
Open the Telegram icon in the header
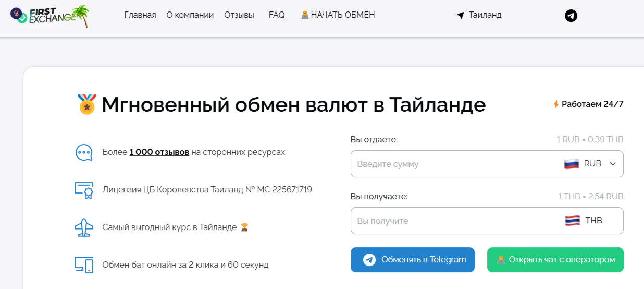(x=571, y=16)
